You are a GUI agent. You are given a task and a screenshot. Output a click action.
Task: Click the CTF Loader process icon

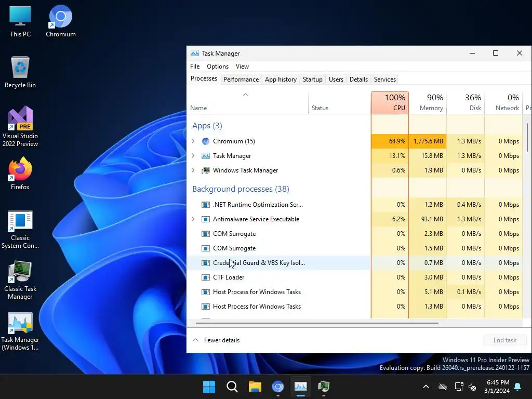tap(206, 277)
